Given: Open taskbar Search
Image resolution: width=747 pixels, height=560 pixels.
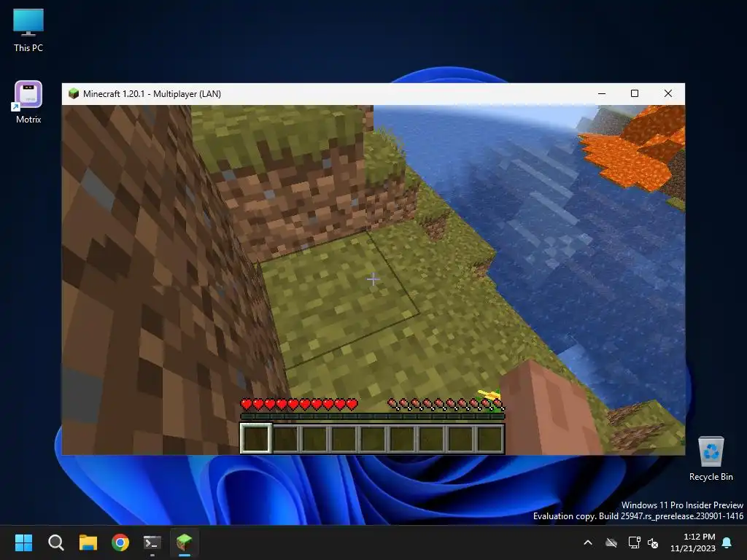Looking at the screenshot, I should 55,542.
